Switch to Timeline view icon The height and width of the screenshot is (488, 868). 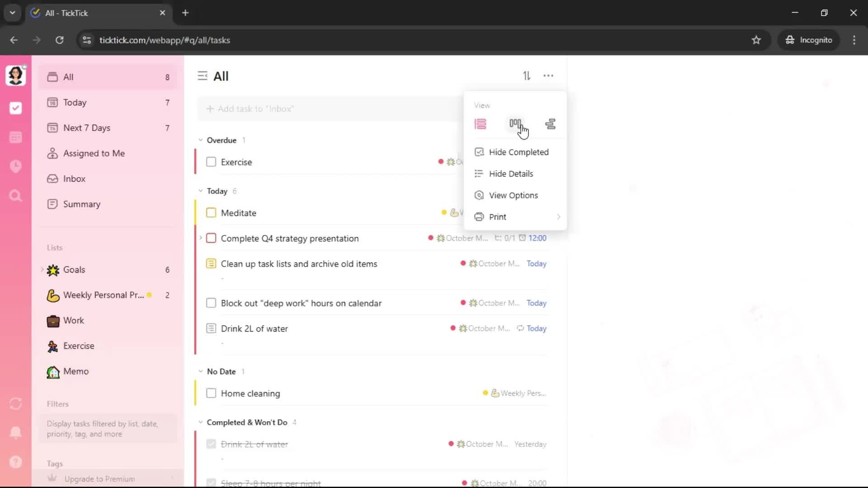[550, 124]
